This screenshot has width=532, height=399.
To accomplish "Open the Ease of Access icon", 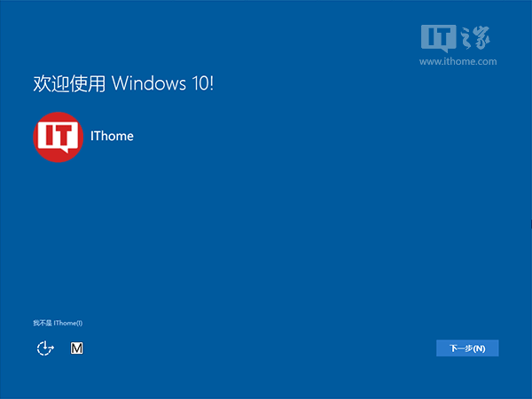I will point(45,348).
